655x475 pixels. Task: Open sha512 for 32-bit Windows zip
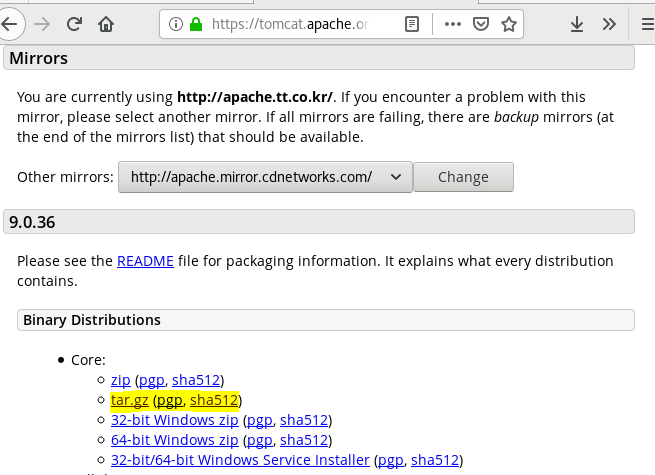tap(304, 420)
